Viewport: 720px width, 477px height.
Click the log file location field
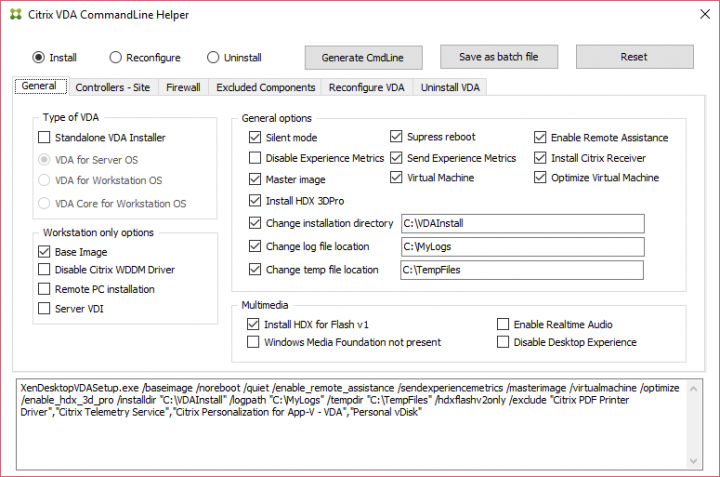click(521, 246)
